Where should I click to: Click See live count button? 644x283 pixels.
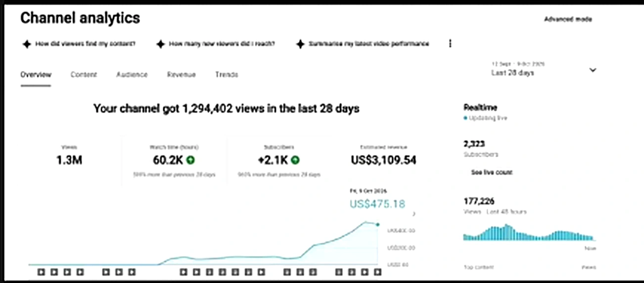pos(492,172)
